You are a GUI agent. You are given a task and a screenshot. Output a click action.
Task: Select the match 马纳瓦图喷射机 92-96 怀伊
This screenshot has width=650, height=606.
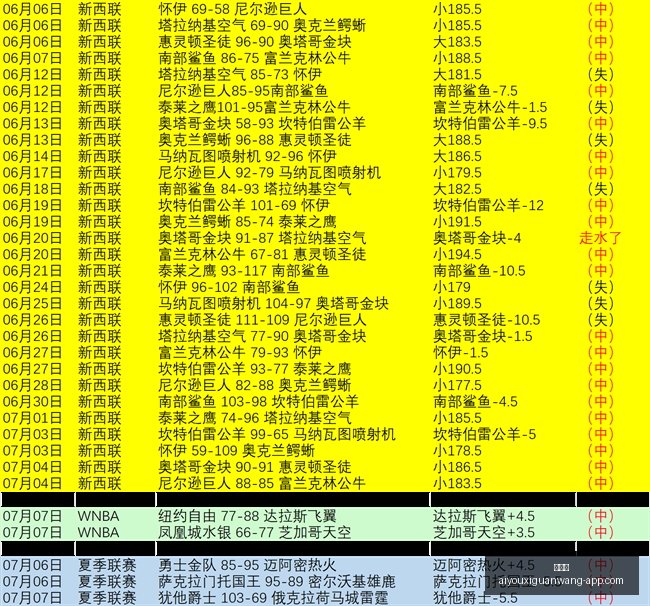pos(247,156)
